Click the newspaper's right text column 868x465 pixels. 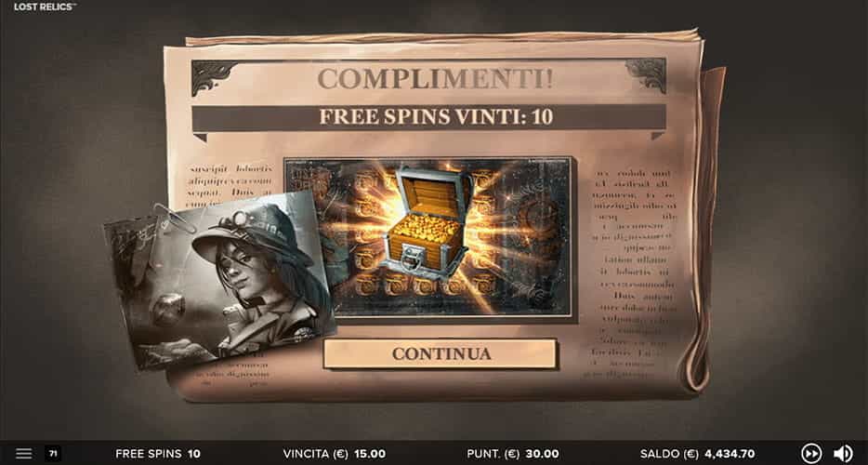(634, 272)
